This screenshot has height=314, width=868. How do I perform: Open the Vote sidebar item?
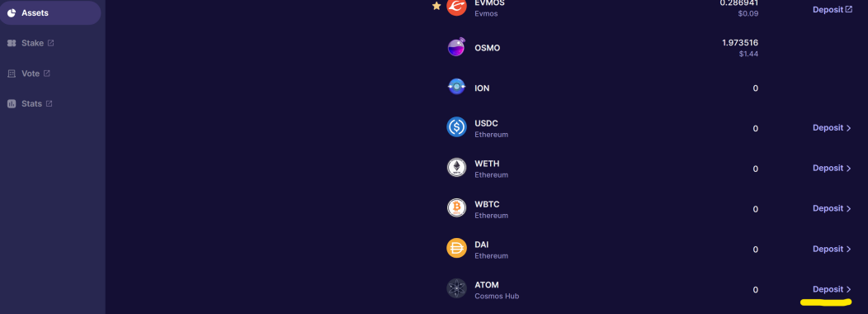click(29, 74)
